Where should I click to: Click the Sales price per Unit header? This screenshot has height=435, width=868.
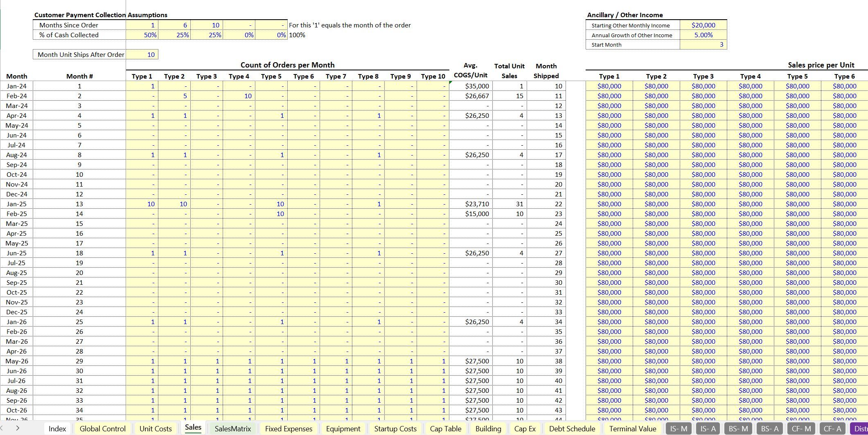(x=821, y=65)
